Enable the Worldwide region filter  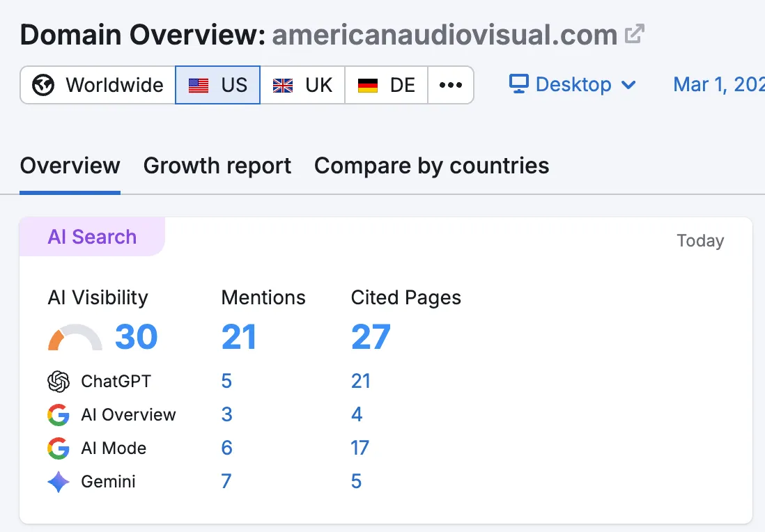pos(96,84)
